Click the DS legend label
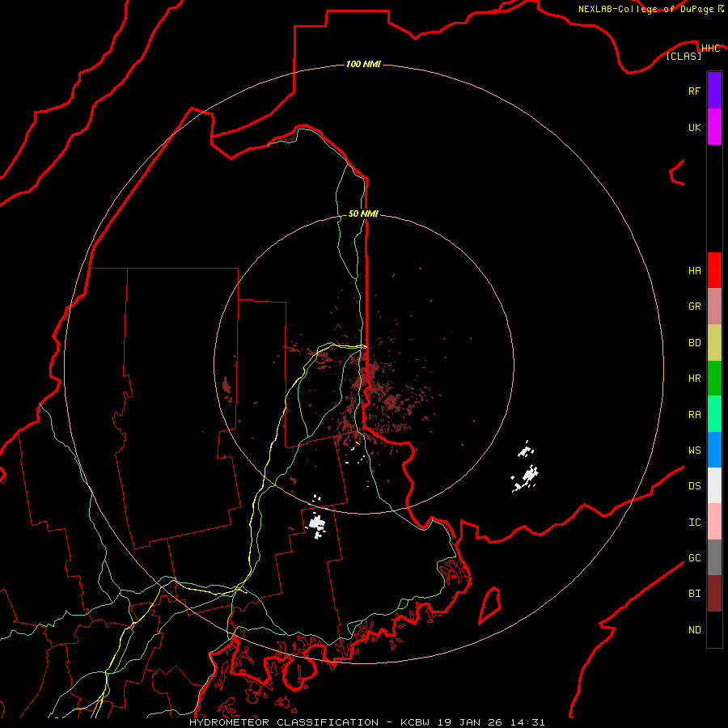 click(694, 486)
